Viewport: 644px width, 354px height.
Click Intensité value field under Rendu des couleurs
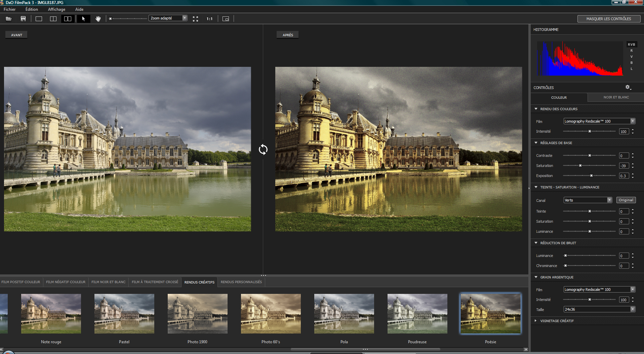(x=624, y=131)
